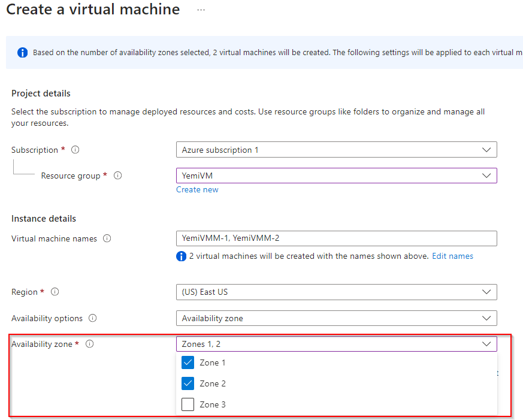
Task: Click the info icon beside Region
Action: (55, 292)
